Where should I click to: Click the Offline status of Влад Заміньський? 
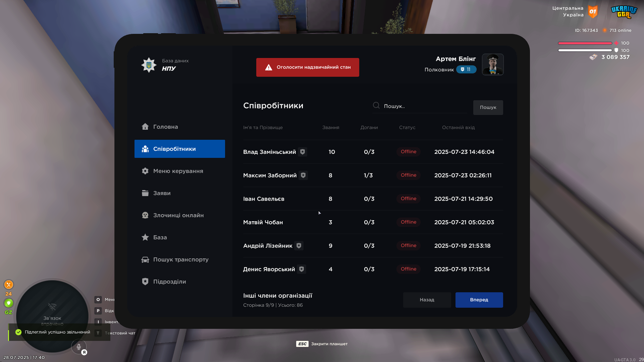(409, 152)
